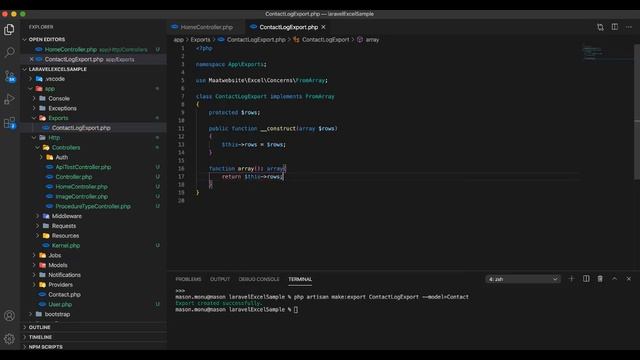This screenshot has width=640, height=360.
Task: Expand the Middleware folder
Action: point(93,216)
